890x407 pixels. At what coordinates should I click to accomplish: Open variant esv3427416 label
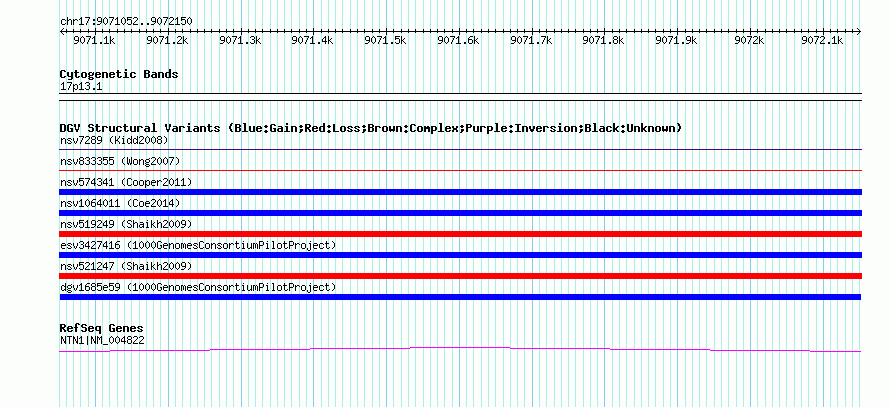198,245
